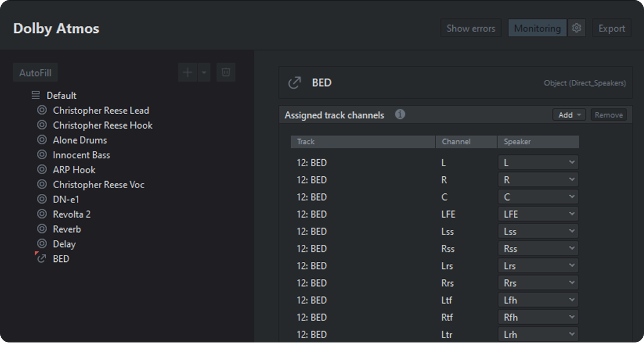This screenshot has height=343, width=644.
Task: Select Christopher Reese Voc tree item
Action: tap(98, 185)
